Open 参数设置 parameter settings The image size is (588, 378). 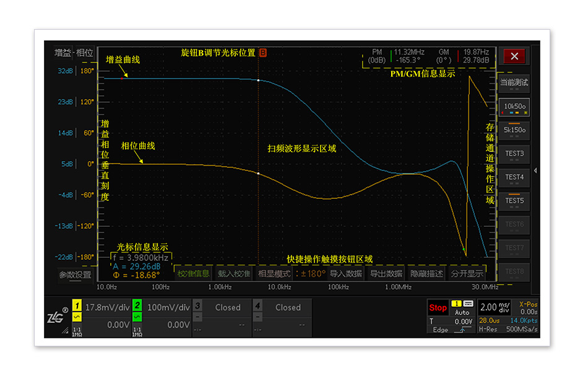[x=75, y=275]
